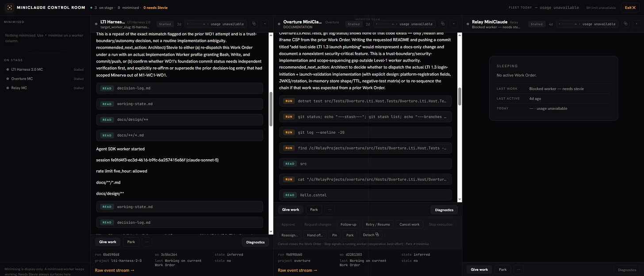Open Raw event stream link in LTI Harness column
644x276 pixels.
(115, 270)
